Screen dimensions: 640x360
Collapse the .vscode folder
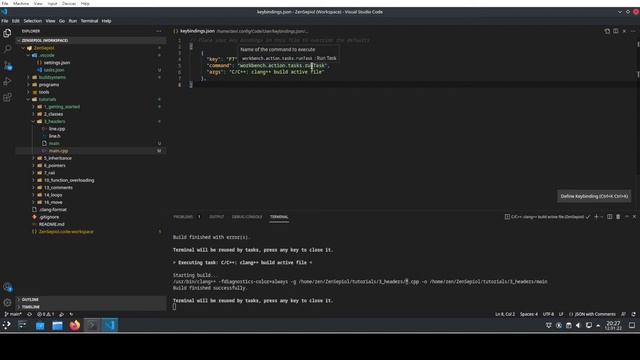pos(91,55)
